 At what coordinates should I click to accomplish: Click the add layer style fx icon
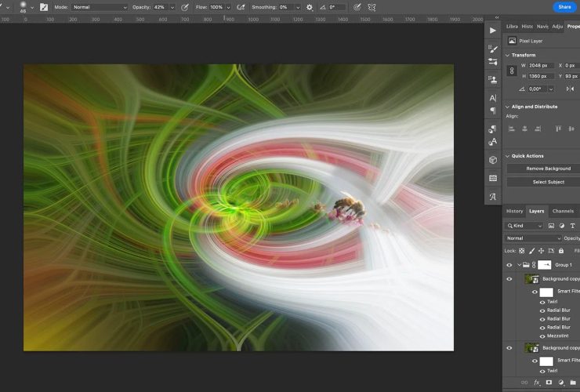click(537, 383)
